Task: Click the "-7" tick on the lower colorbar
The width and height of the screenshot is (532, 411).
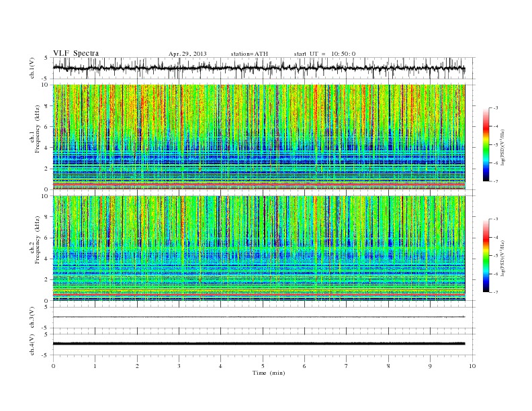Action: (x=496, y=292)
